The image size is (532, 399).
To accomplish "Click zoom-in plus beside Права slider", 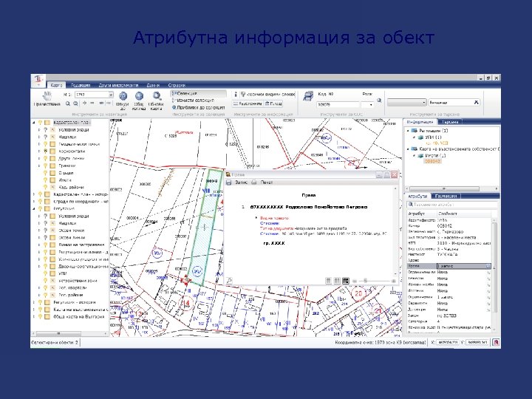I will click(394, 281).
